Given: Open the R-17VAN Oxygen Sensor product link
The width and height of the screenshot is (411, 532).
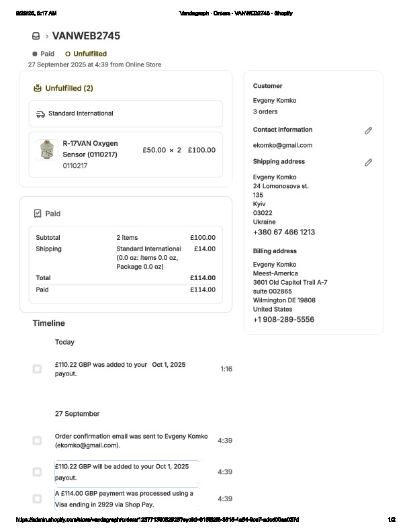Looking at the screenshot, I should (x=90, y=148).
